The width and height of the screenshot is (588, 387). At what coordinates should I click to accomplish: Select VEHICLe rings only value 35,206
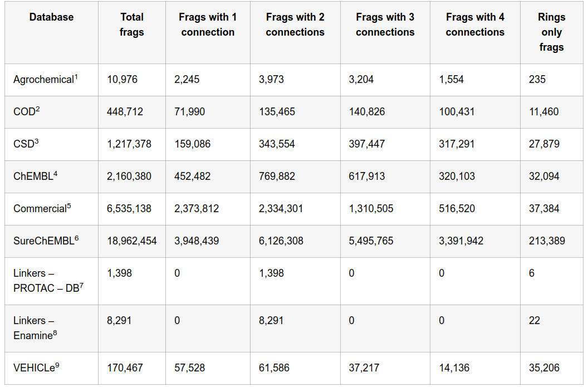544,368
